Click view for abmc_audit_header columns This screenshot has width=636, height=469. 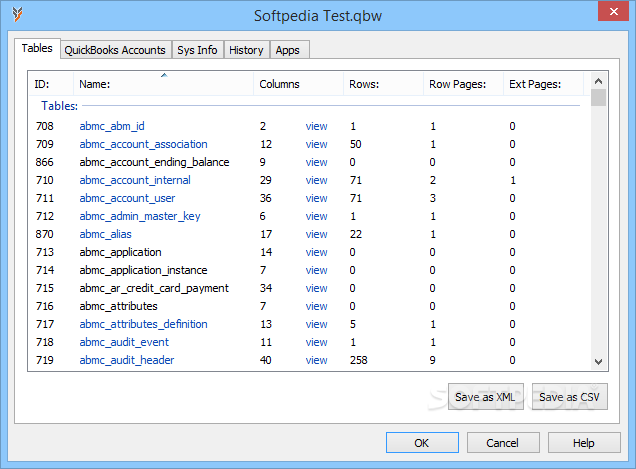click(x=316, y=360)
